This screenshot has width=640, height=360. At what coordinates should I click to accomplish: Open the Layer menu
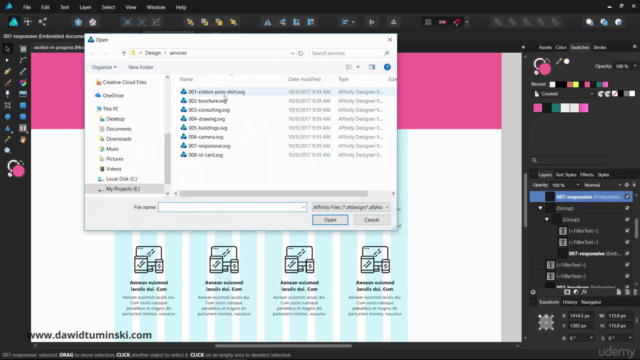point(85,7)
